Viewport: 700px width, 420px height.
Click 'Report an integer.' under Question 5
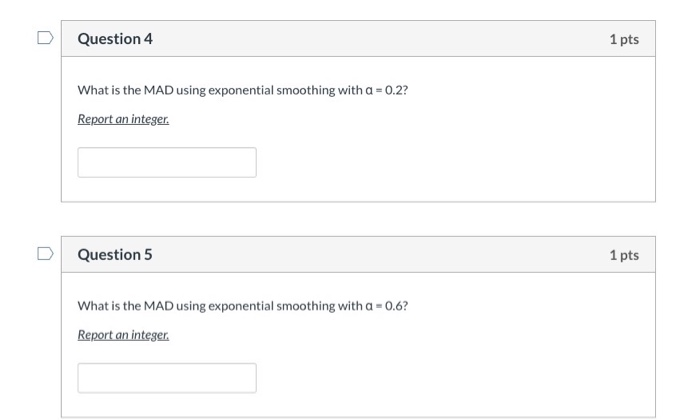click(x=123, y=334)
